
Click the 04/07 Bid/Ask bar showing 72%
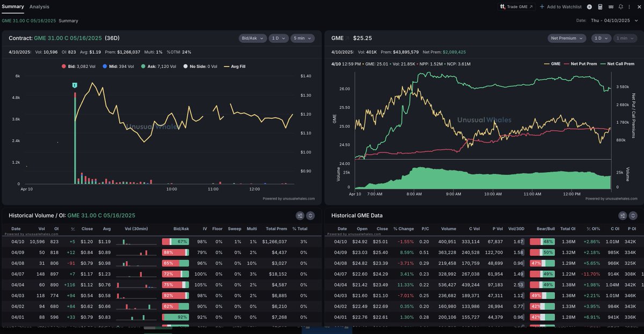(175, 274)
